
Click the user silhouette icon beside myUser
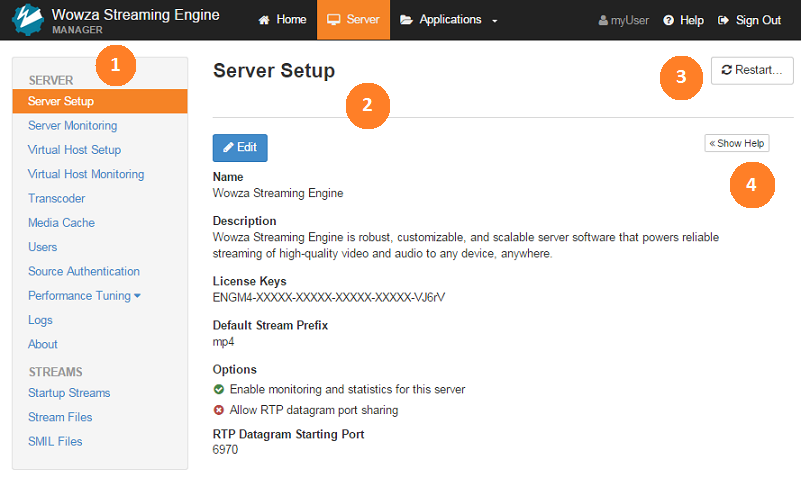(x=603, y=20)
